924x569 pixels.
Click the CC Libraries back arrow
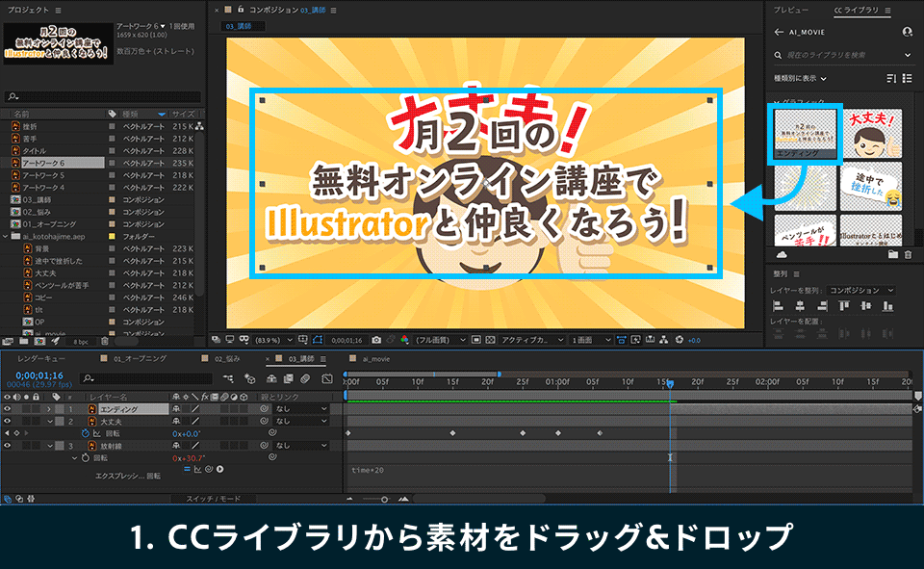click(779, 32)
